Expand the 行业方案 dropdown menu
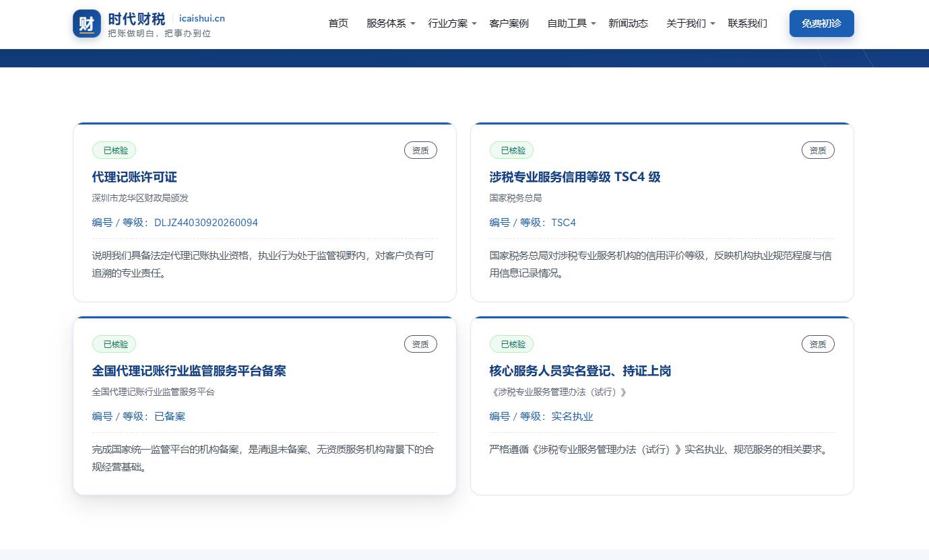 (452, 24)
